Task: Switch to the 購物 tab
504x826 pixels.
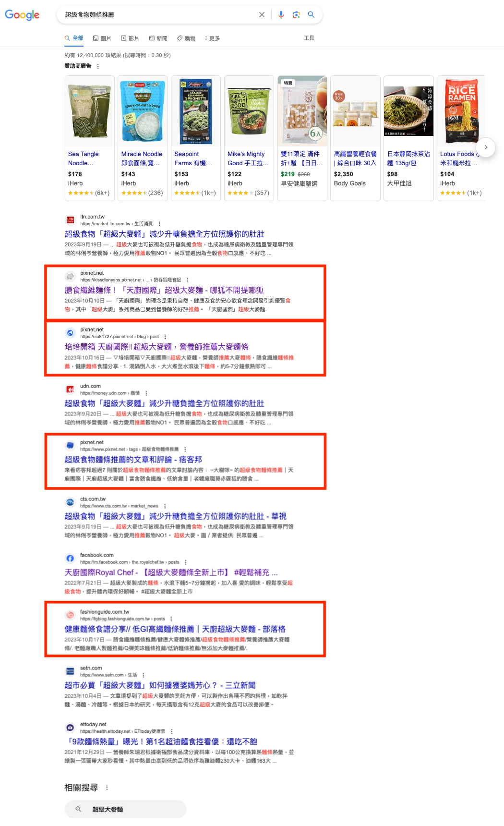Action: [186, 38]
